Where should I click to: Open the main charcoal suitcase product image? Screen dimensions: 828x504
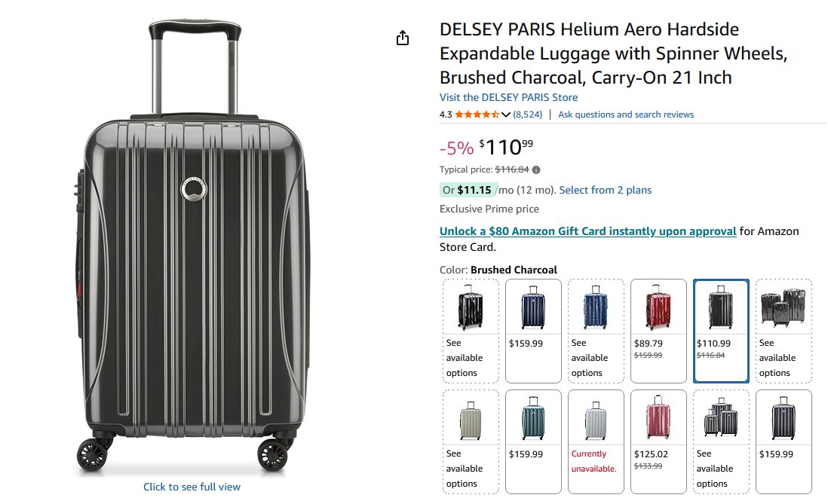tap(193, 246)
